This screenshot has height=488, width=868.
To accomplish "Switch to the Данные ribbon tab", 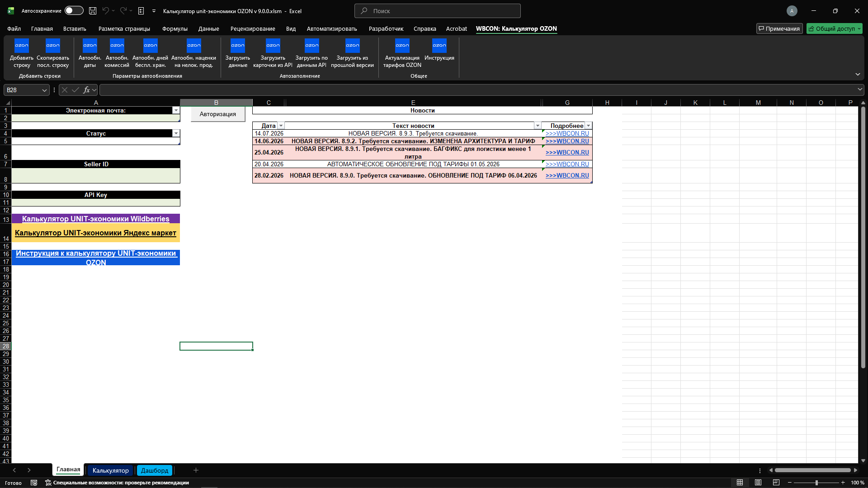I will (x=209, y=28).
